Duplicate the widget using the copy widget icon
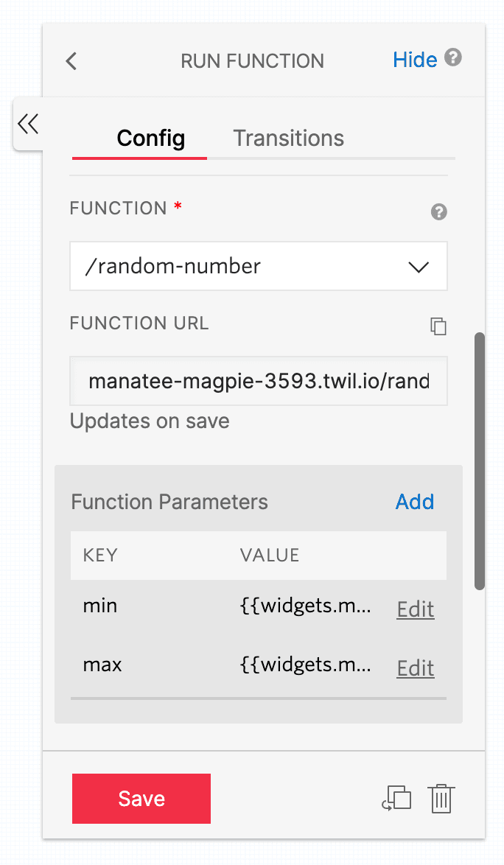The height and width of the screenshot is (865, 504). 396,798
